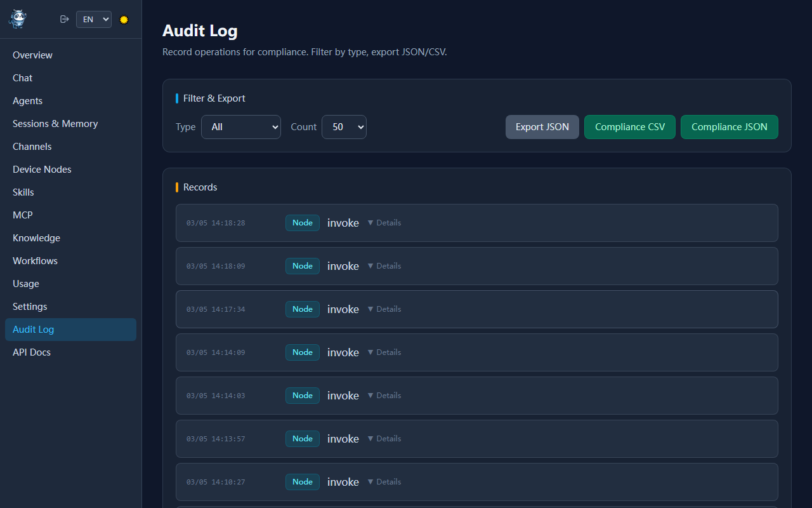Image resolution: width=812 pixels, height=508 pixels.
Task: Click the Node badge on the 14:13:57 record
Action: pos(303,439)
